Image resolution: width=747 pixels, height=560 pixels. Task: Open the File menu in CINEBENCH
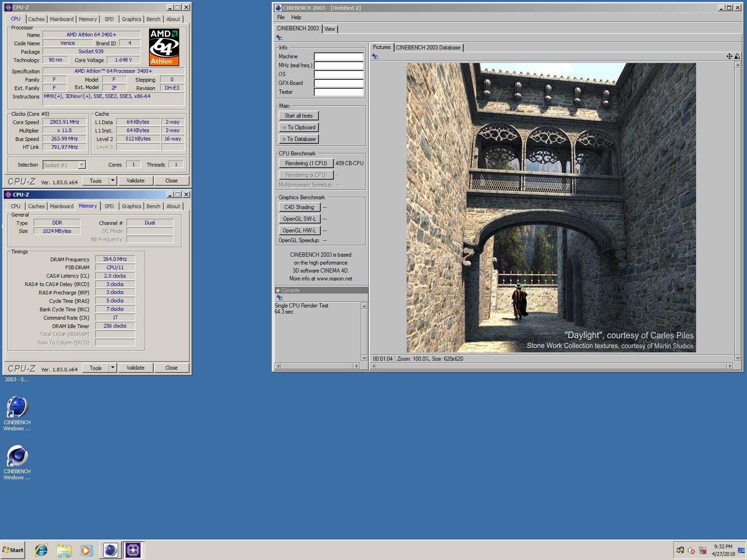click(x=281, y=17)
